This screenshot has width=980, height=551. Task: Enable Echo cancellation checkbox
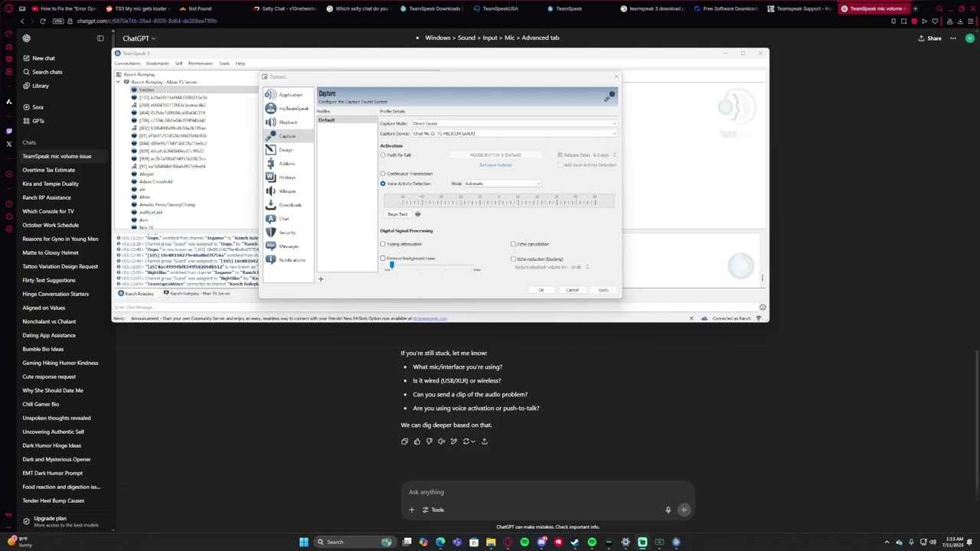(x=513, y=244)
